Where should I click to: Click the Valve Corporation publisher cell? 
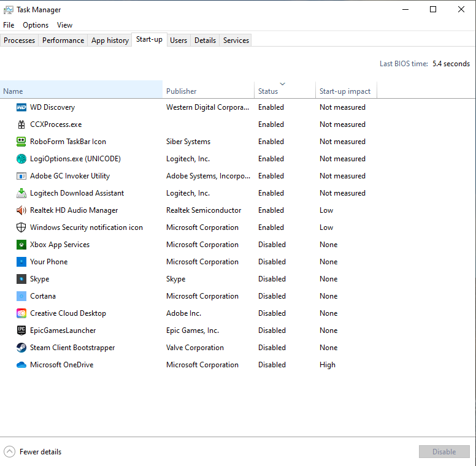[x=195, y=348]
